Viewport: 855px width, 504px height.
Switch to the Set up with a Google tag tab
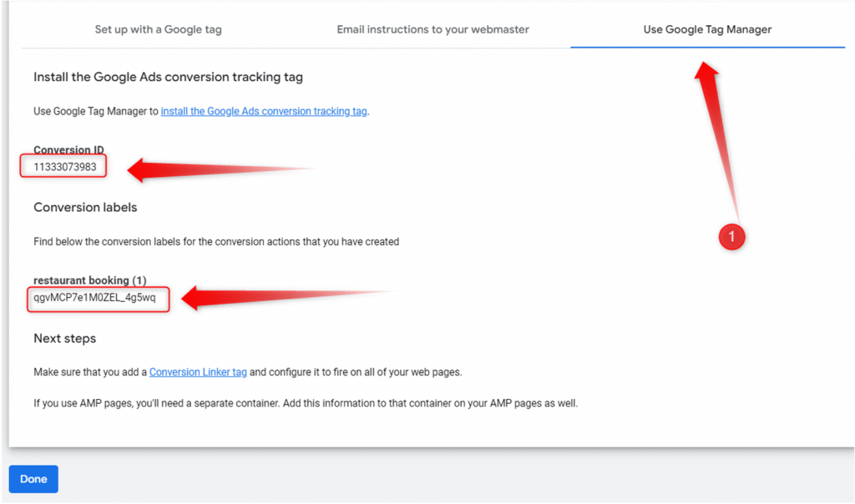click(158, 29)
